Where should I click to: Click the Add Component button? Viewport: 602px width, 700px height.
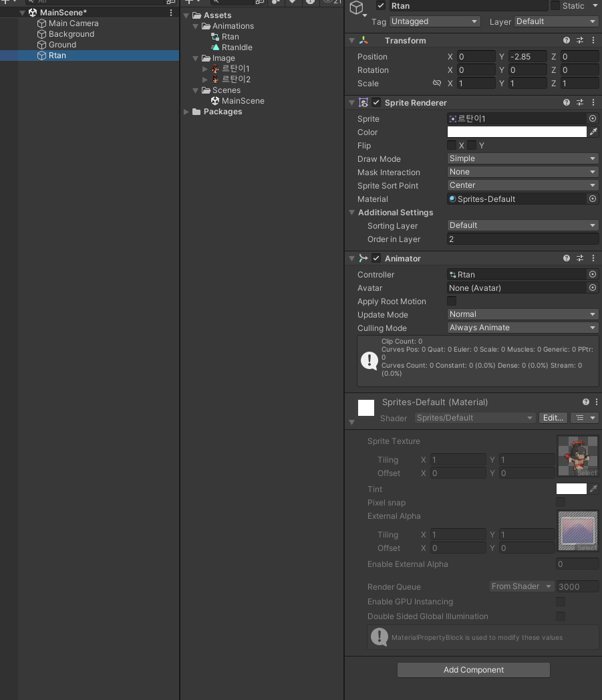click(x=474, y=670)
